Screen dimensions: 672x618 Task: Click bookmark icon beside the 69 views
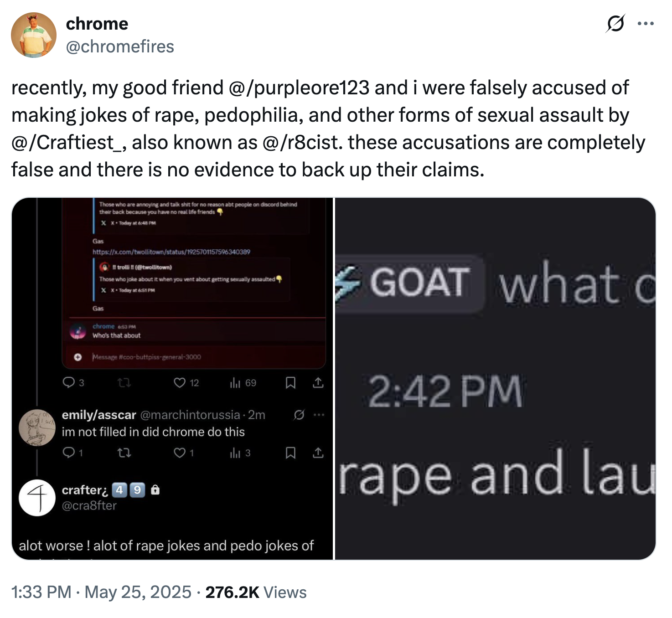(290, 382)
